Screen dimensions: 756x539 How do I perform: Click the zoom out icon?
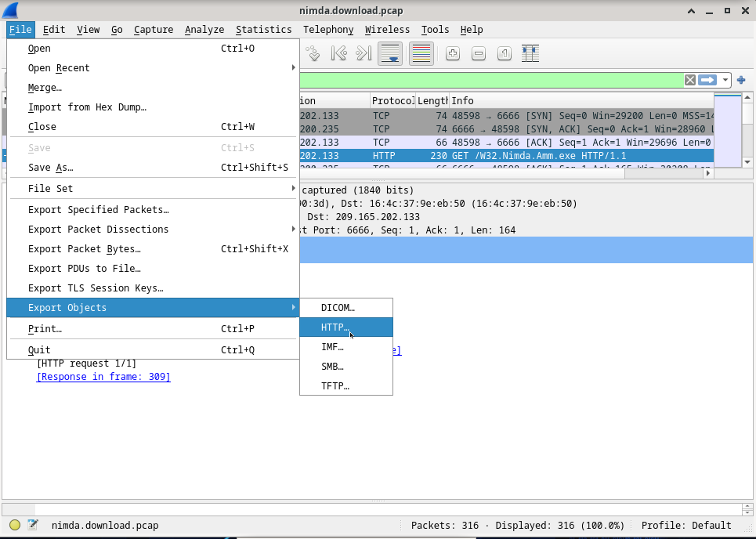click(x=479, y=53)
